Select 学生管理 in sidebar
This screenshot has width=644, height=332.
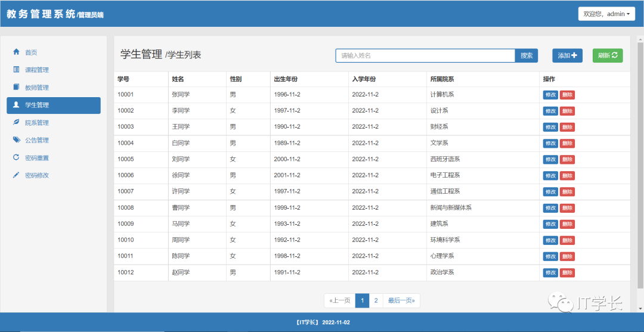[54, 105]
